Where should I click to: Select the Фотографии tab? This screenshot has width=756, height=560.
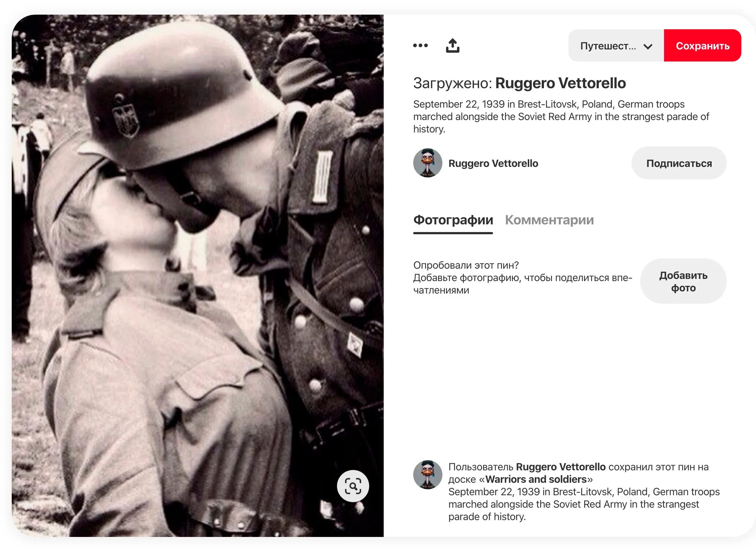click(x=453, y=220)
